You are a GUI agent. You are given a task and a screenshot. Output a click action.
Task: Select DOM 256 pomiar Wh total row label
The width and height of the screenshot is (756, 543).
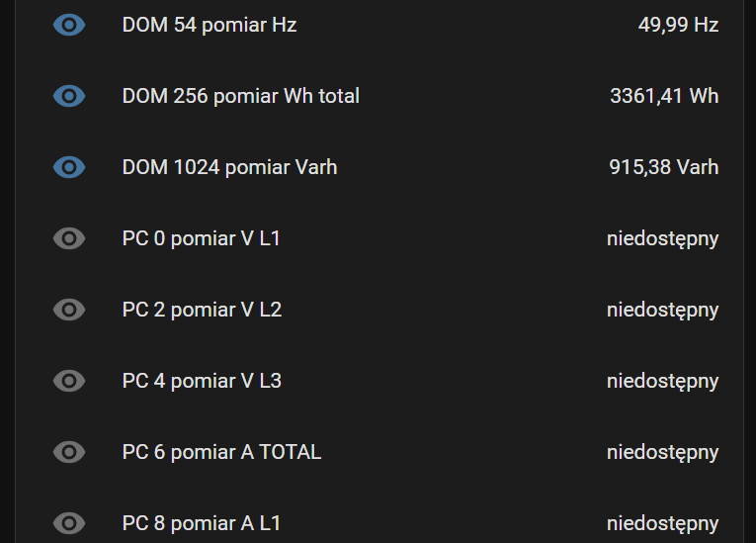(x=241, y=96)
